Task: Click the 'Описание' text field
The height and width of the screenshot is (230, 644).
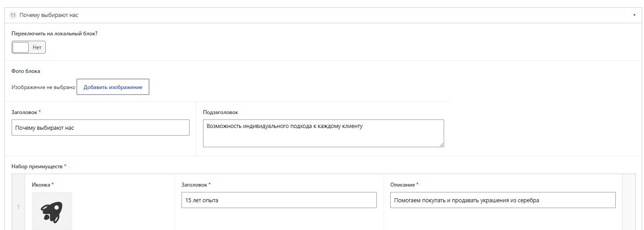Action: tap(503, 200)
